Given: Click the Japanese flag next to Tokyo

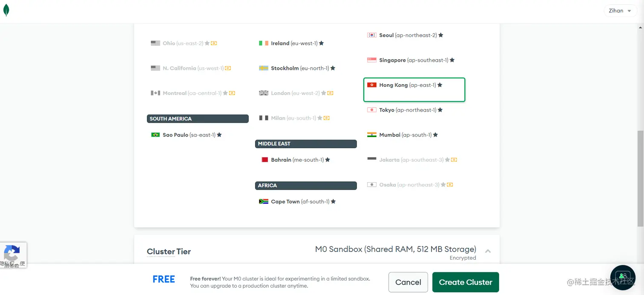Looking at the screenshot, I should click(x=372, y=110).
